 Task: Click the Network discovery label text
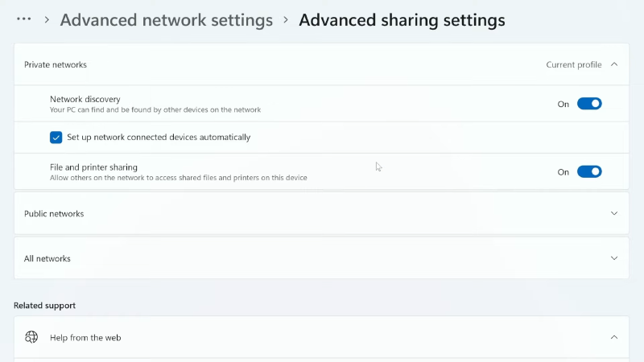click(85, 99)
